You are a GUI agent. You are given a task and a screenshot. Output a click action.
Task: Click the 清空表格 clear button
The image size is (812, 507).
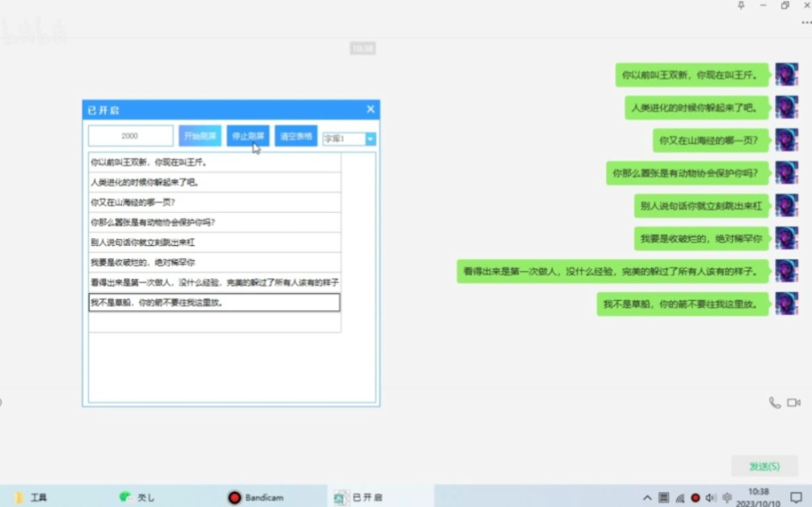click(296, 136)
